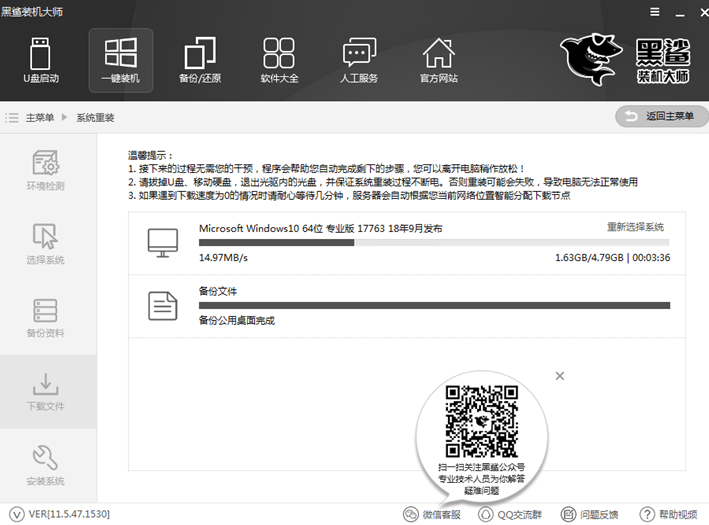The height and width of the screenshot is (525, 709).
Task: Select the 一键装机 tab
Action: [120, 59]
